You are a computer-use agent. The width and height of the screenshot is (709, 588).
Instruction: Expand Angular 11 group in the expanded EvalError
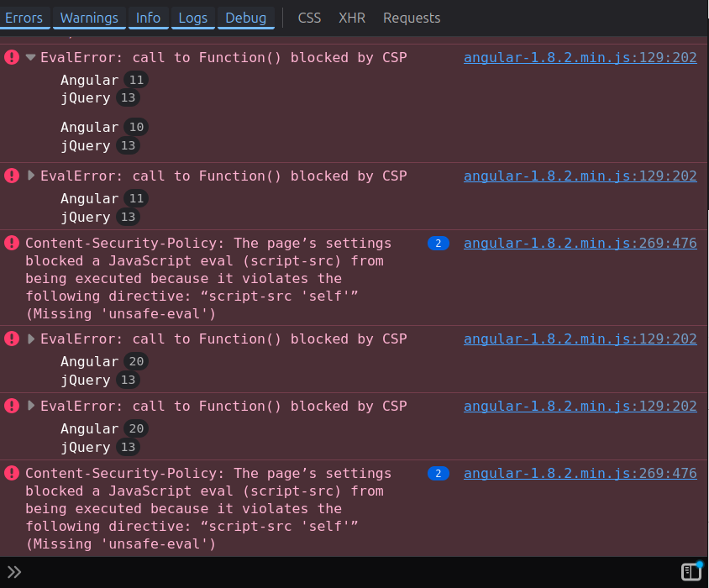(x=102, y=80)
